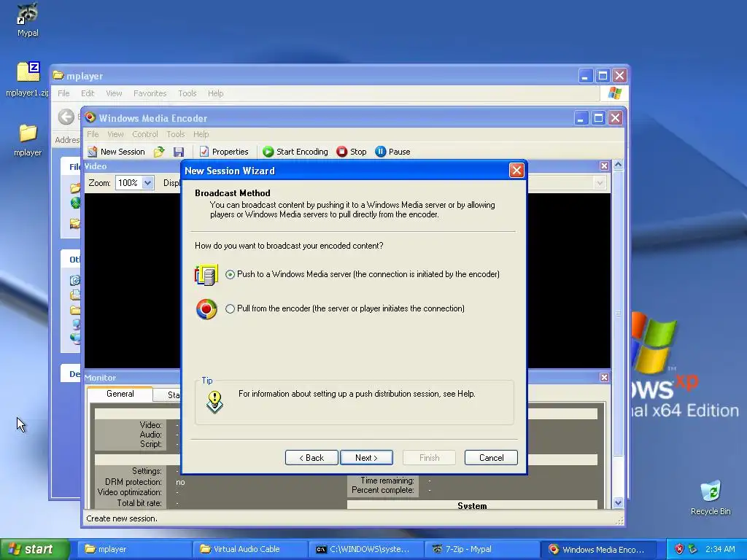
Task: Click the 'DRM protection:' label in Monitor
Action: pos(133,482)
